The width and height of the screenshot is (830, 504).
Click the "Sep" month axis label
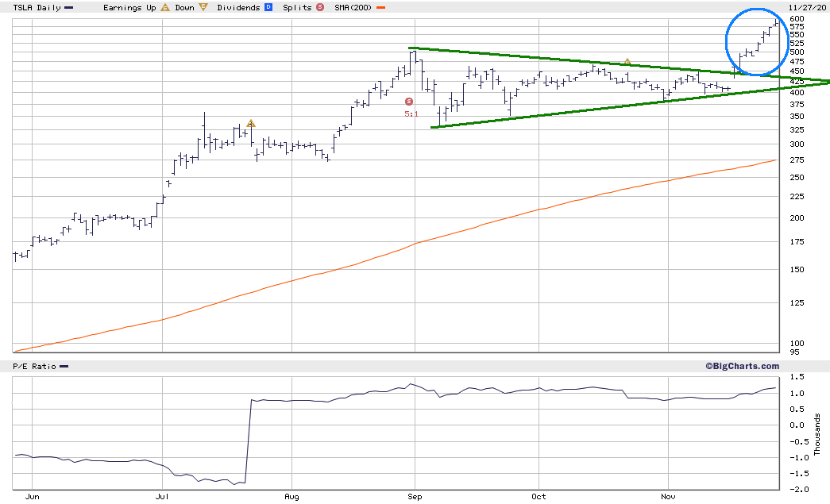[x=415, y=497]
